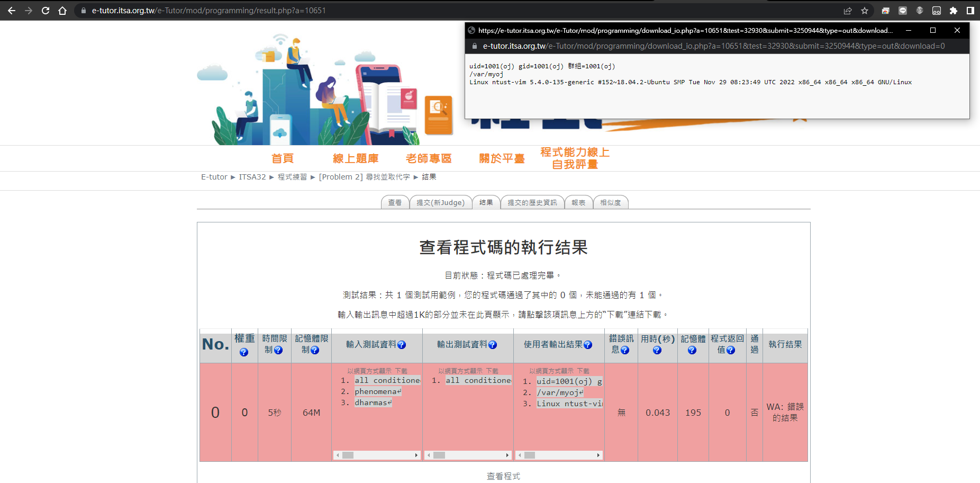Open the Extensions puzzle piece menu
980x483 pixels.
click(x=954, y=11)
